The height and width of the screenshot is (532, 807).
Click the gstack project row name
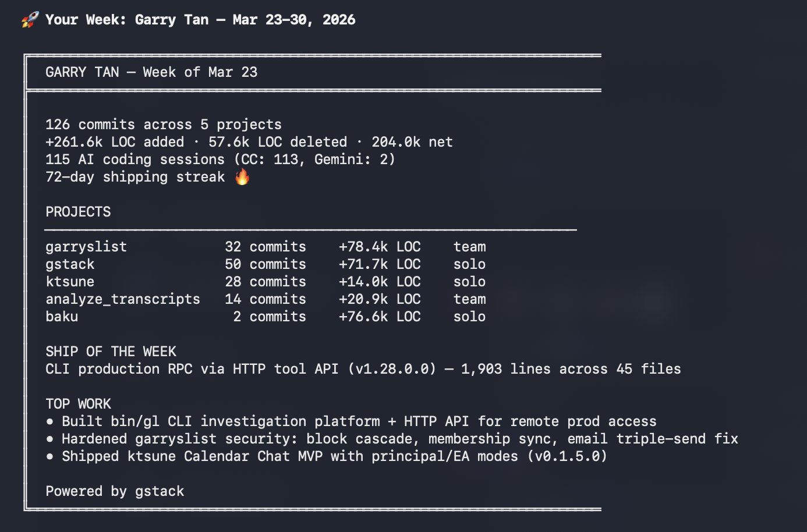coord(70,264)
